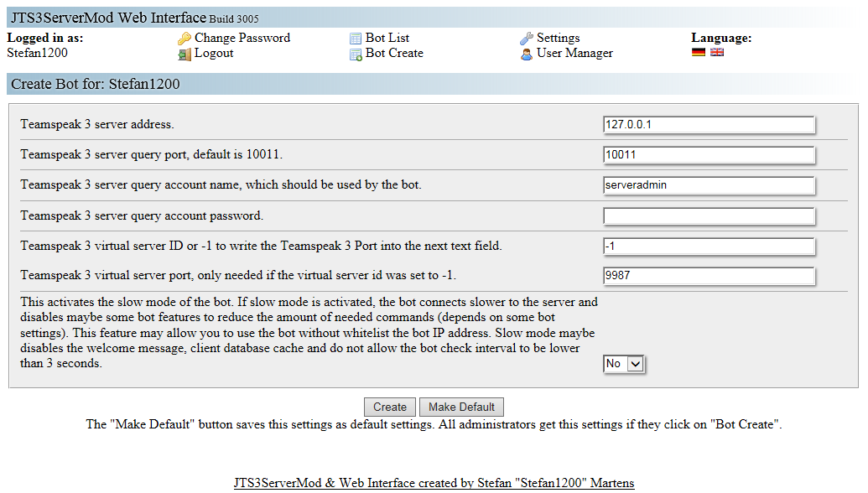Screen dimensions: 868x493
Task: Open Settings page link
Action: (558, 38)
